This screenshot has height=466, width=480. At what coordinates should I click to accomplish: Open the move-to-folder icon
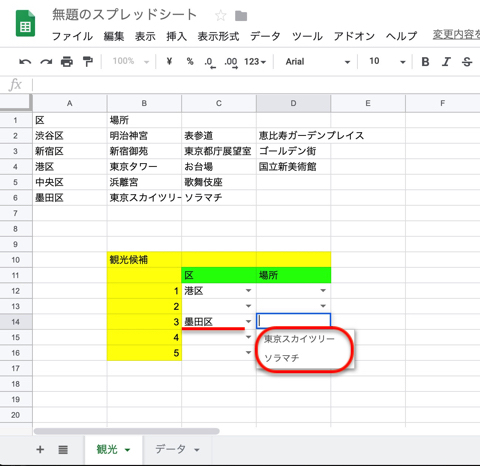241,16
